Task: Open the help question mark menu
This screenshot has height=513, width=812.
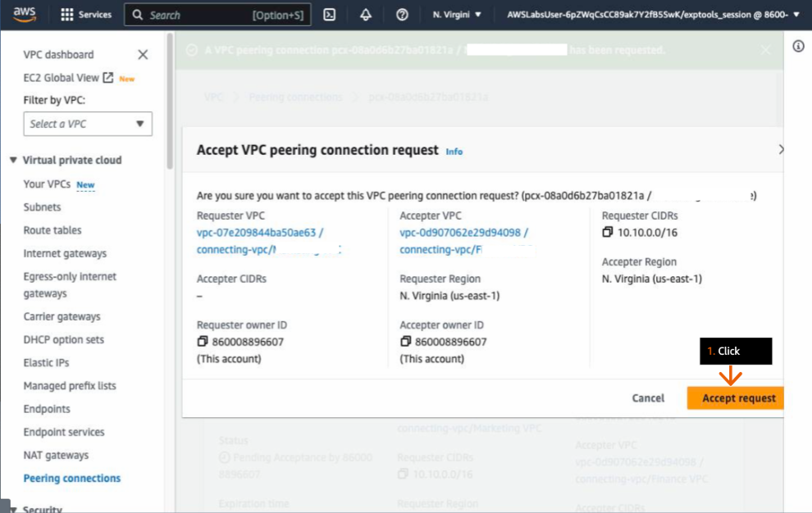Action: tap(400, 14)
